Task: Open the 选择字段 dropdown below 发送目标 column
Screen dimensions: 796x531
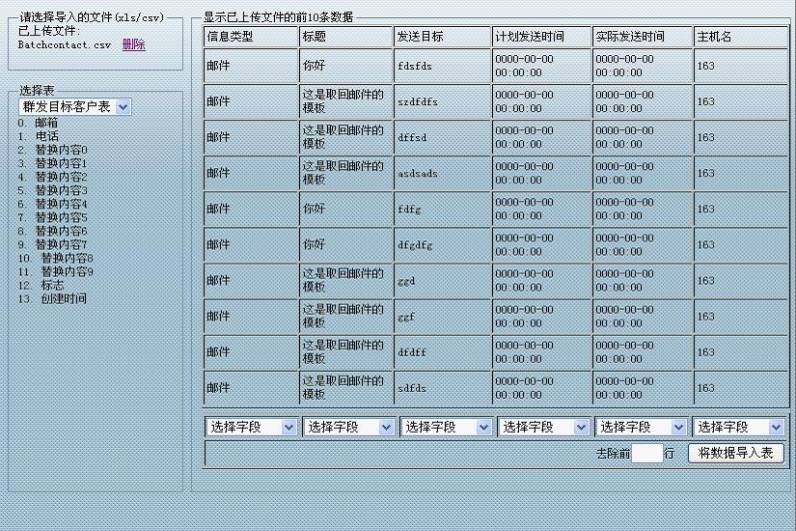Action: tap(446, 427)
